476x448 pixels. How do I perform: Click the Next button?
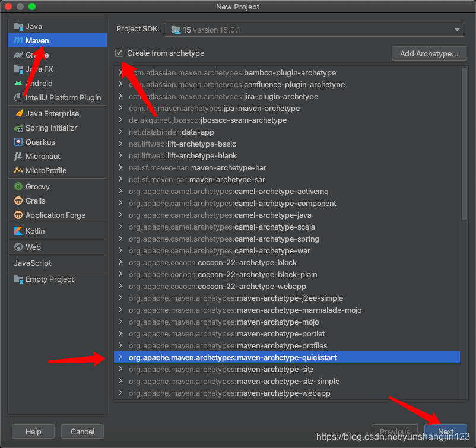point(445,431)
